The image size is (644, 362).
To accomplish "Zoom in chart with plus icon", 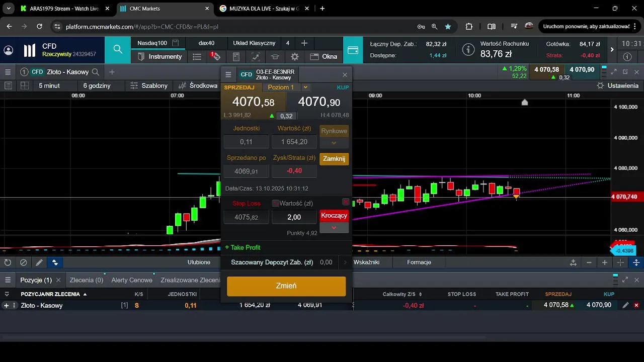I will (x=605, y=262).
